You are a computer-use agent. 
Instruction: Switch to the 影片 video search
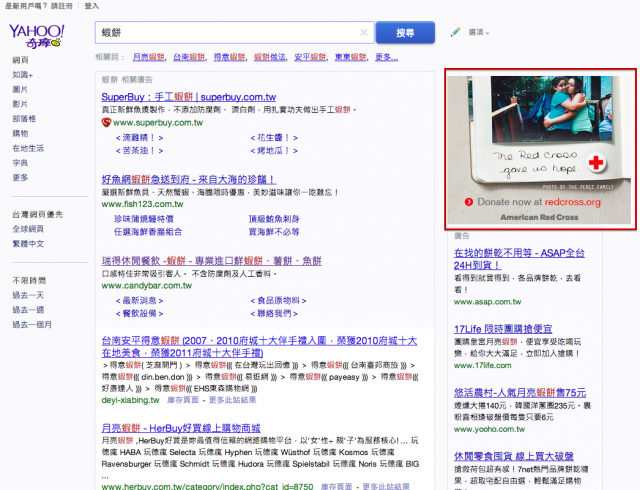(20, 104)
